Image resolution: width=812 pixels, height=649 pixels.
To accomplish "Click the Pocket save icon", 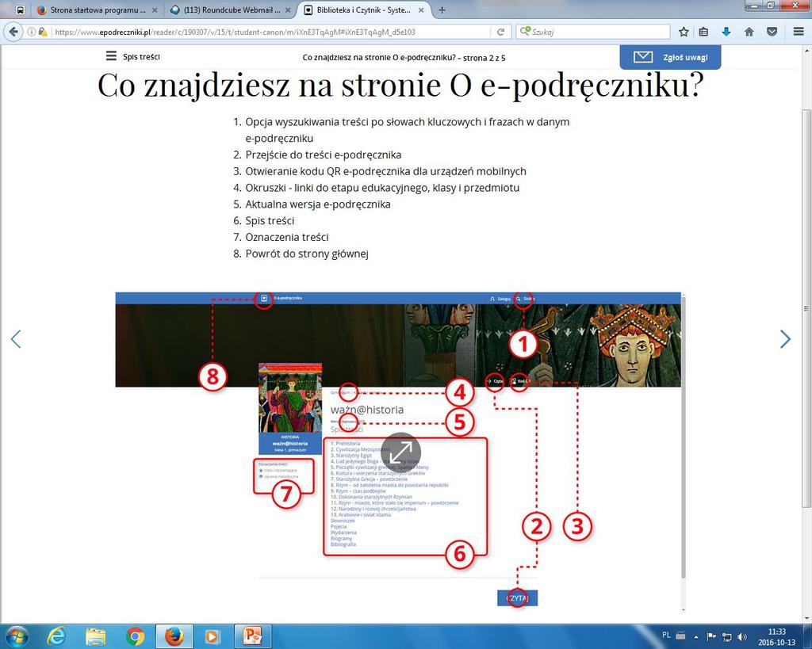I will point(772,32).
